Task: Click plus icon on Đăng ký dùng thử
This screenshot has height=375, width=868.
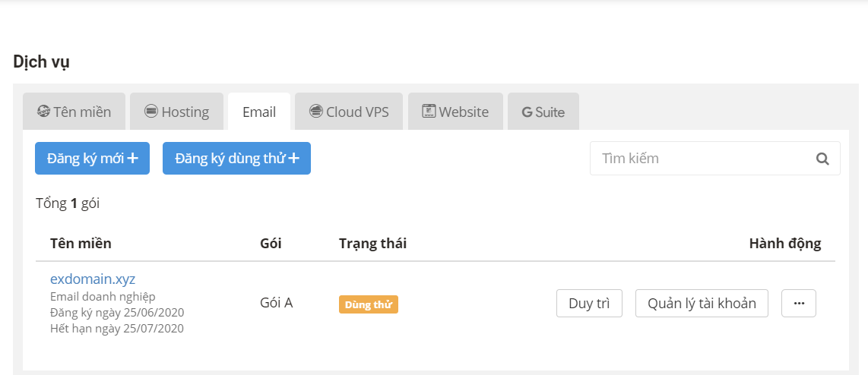Action: pyautogui.click(x=294, y=158)
